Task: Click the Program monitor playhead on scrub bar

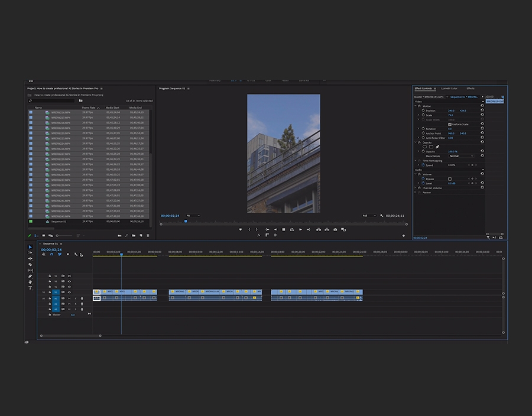Action: coord(186,221)
